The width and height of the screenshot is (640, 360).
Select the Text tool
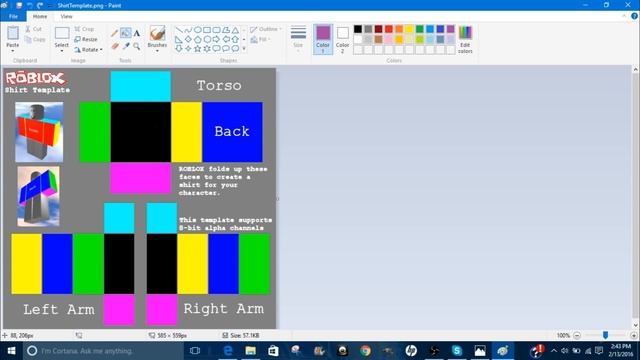pos(137,33)
